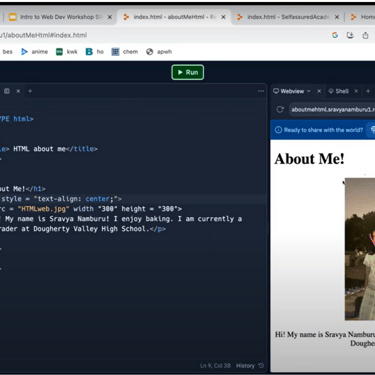Close the Intro to Web Dev Workshop tab
Image resolution: width=375 pixels, height=375 pixels.
110,17
